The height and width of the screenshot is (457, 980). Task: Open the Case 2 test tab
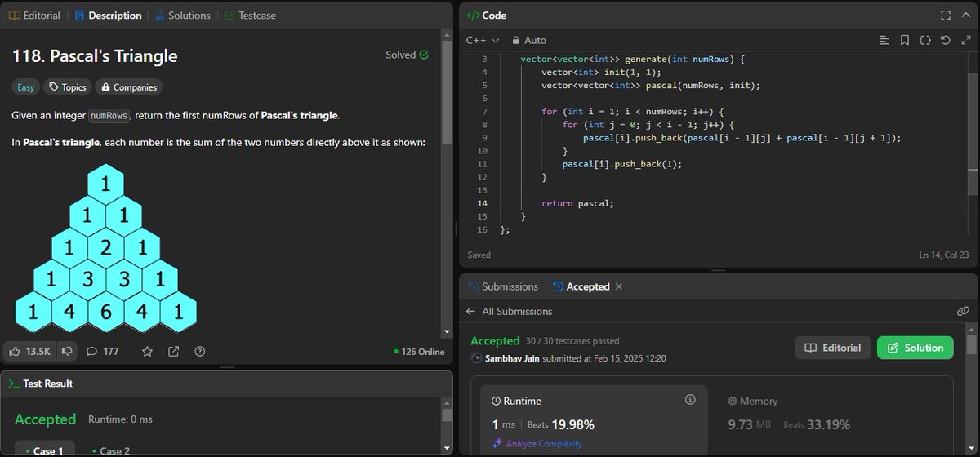pos(110,450)
